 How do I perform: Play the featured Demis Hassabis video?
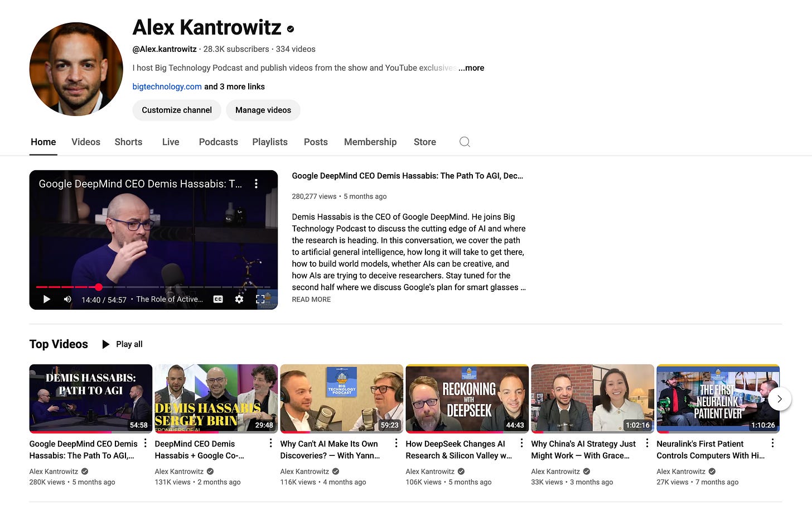click(47, 299)
